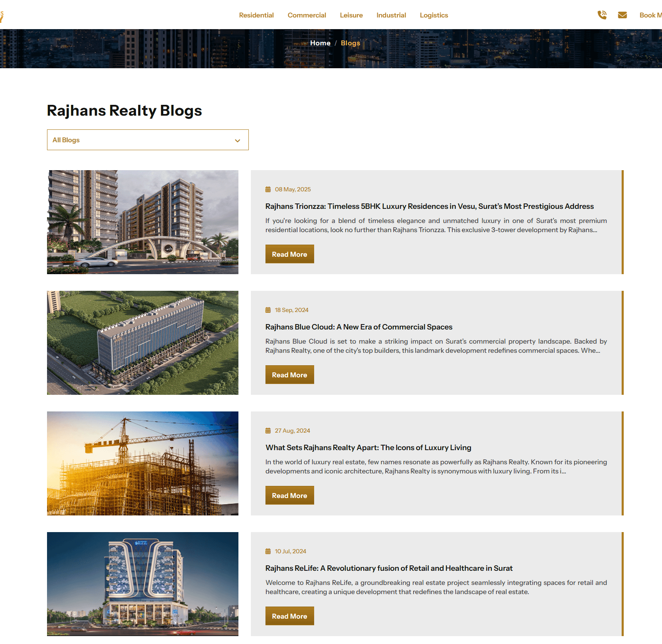Click the 10 Jul, 2024 date text
Screen dimensions: 662x644
290,551
